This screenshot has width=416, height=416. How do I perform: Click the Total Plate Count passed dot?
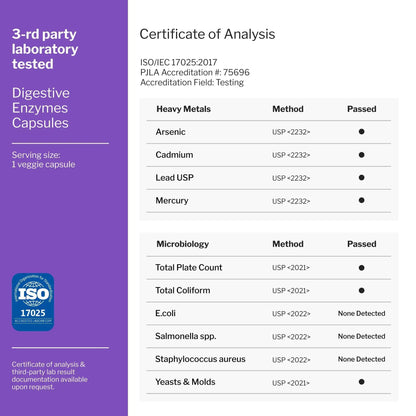coord(361,268)
